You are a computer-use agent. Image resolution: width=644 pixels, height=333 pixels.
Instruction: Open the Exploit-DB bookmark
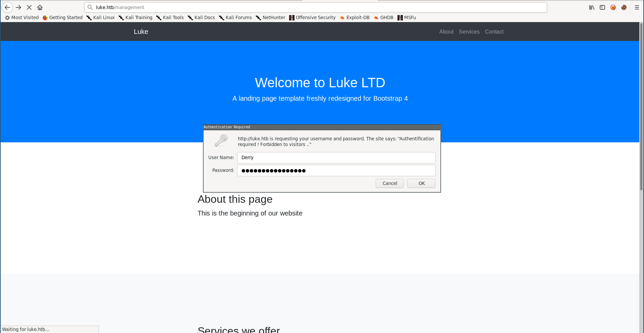tap(355, 17)
